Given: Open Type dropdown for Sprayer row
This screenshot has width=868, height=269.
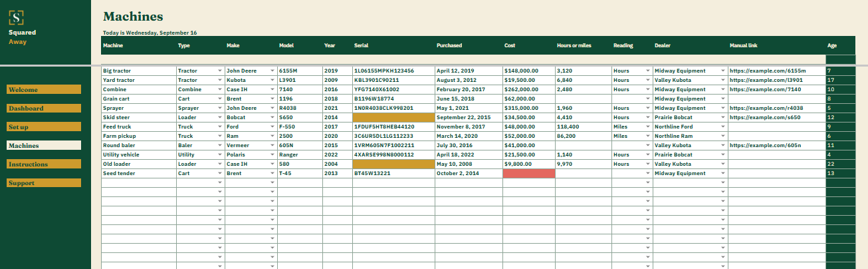Looking at the screenshot, I should 220,108.
